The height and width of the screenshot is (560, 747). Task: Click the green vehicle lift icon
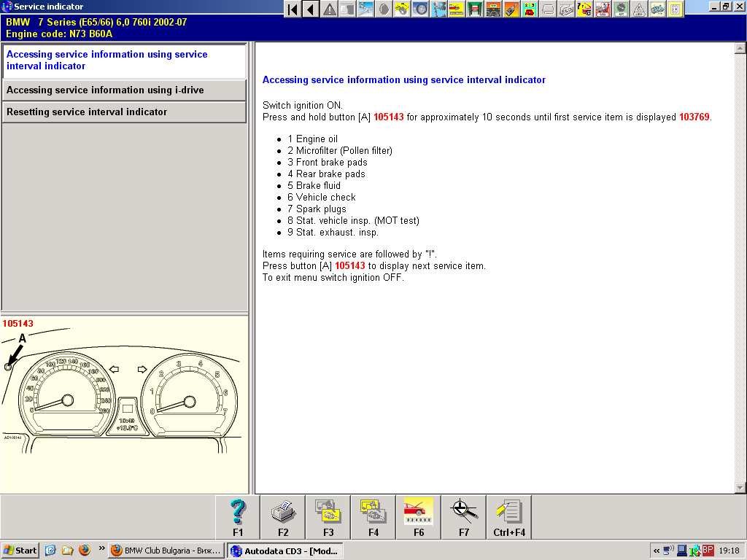click(x=475, y=9)
